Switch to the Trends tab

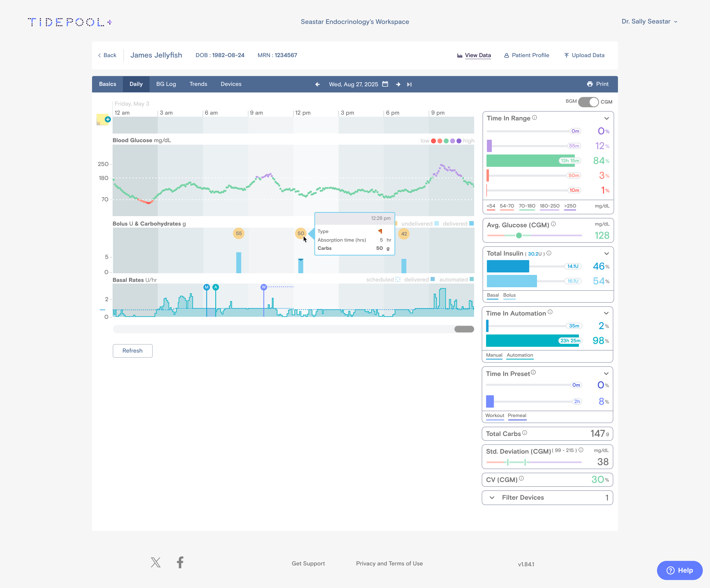pyautogui.click(x=198, y=84)
